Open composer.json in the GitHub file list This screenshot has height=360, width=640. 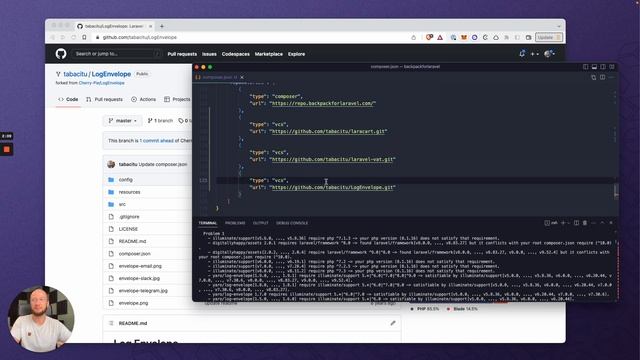[x=135, y=253]
